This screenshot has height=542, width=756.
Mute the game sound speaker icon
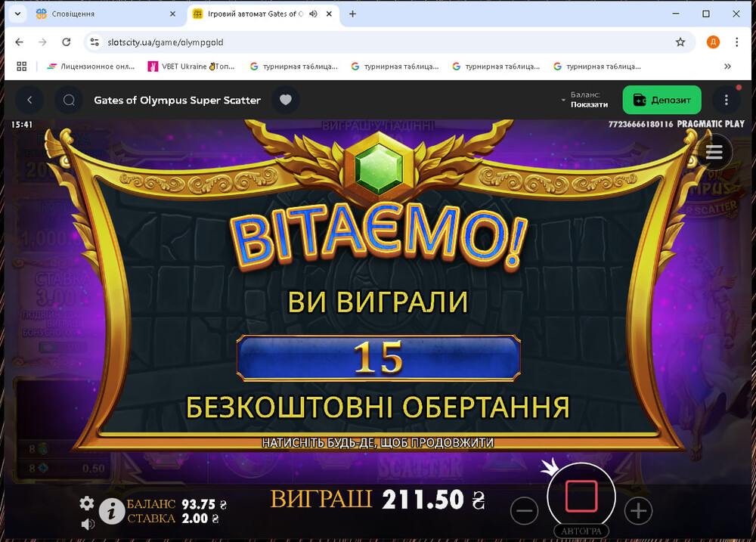[x=87, y=524]
